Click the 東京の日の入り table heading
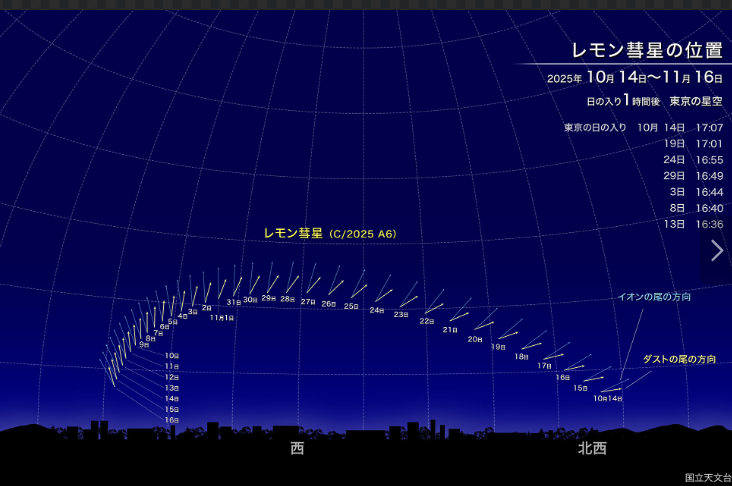This screenshot has height=486, width=732. 594,128
